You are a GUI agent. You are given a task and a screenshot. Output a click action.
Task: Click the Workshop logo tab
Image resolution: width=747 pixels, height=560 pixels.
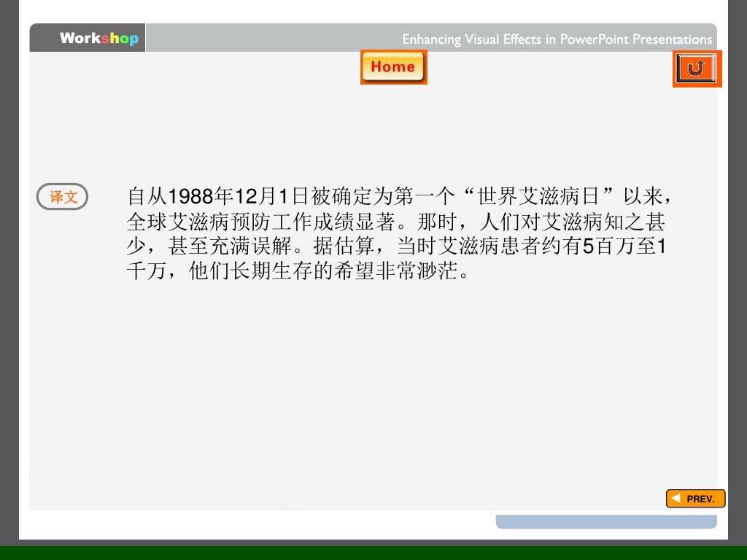tap(88, 38)
